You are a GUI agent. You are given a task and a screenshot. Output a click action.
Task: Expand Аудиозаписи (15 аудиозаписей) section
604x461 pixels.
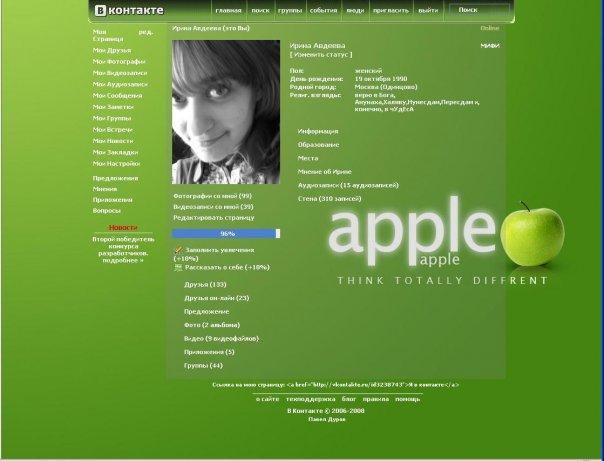[348, 185]
